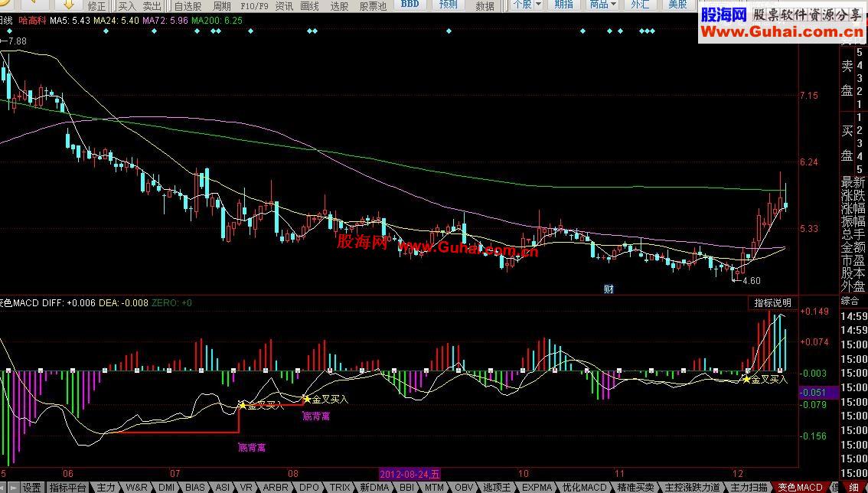868x493 pixels.
Task: Click the 数据 data button
Action: [x=485, y=5]
